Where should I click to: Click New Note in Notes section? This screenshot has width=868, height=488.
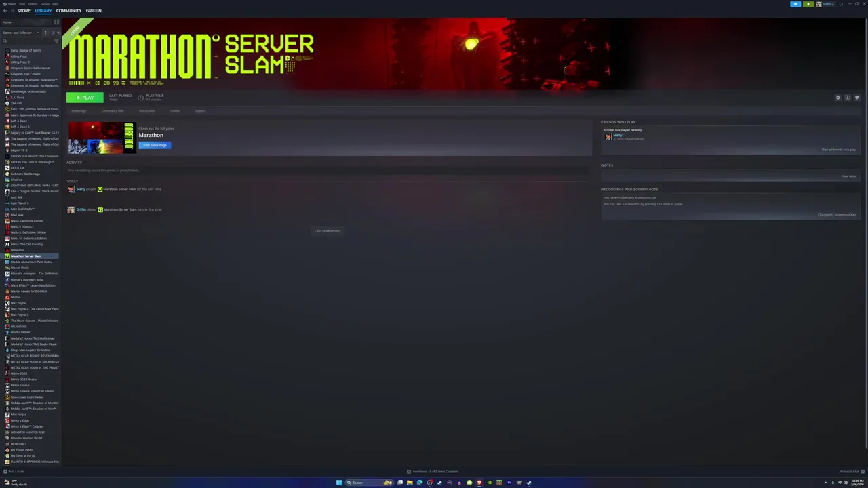[x=848, y=176]
